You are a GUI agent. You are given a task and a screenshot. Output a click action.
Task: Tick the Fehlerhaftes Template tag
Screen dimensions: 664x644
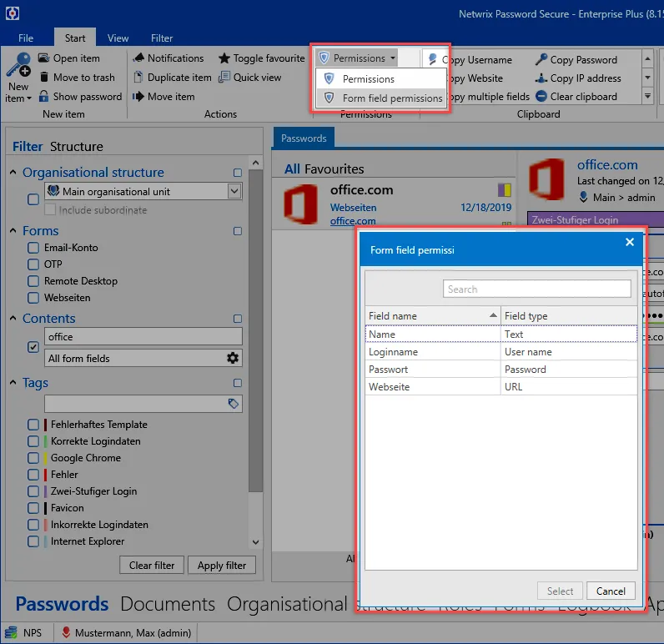pos(33,425)
